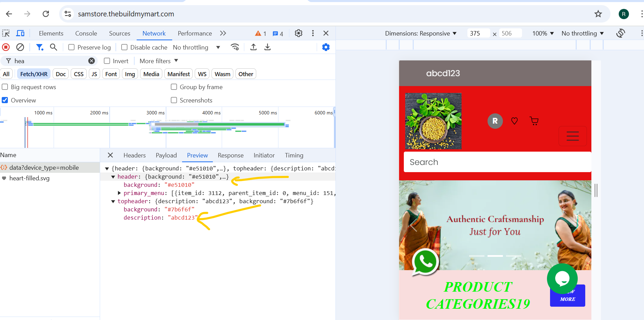Activate the inspect element picker icon
The image size is (644, 320).
tap(6, 33)
